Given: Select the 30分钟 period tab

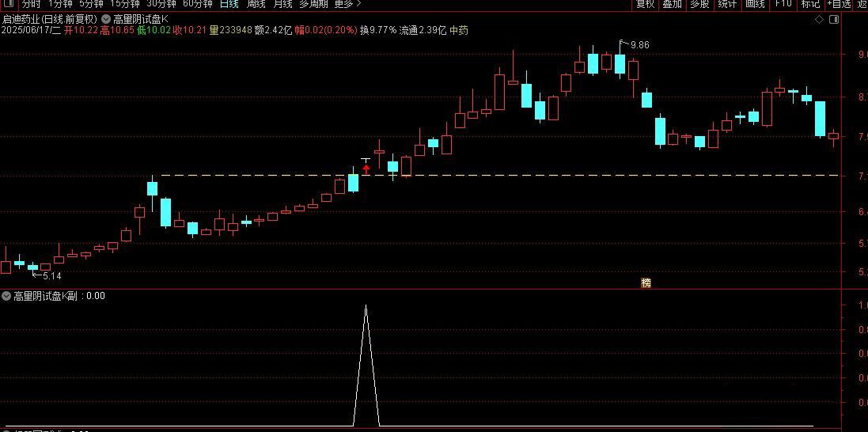Looking at the screenshot, I should tap(161, 4).
